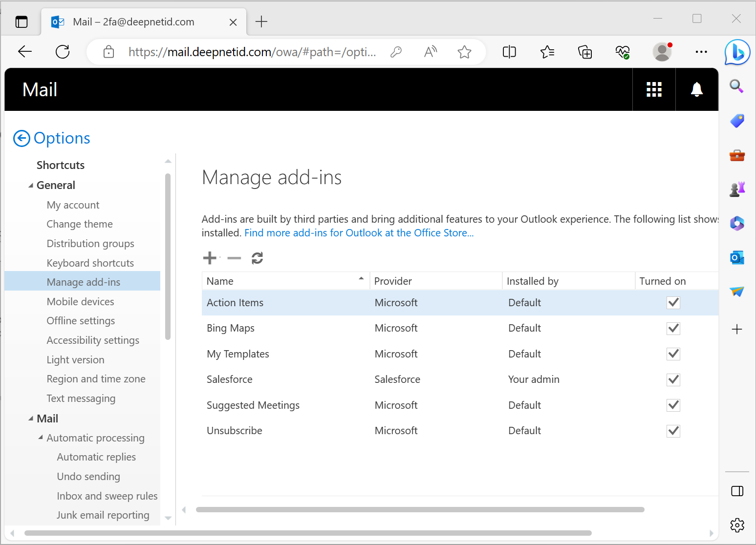The image size is (756, 545).
Task: Click the add (plus) add-in icon
Action: pyautogui.click(x=210, y=258)
